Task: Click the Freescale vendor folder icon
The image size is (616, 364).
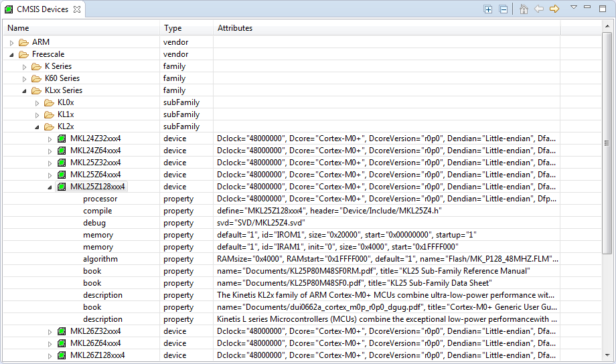Action: (x=23, y=54)
